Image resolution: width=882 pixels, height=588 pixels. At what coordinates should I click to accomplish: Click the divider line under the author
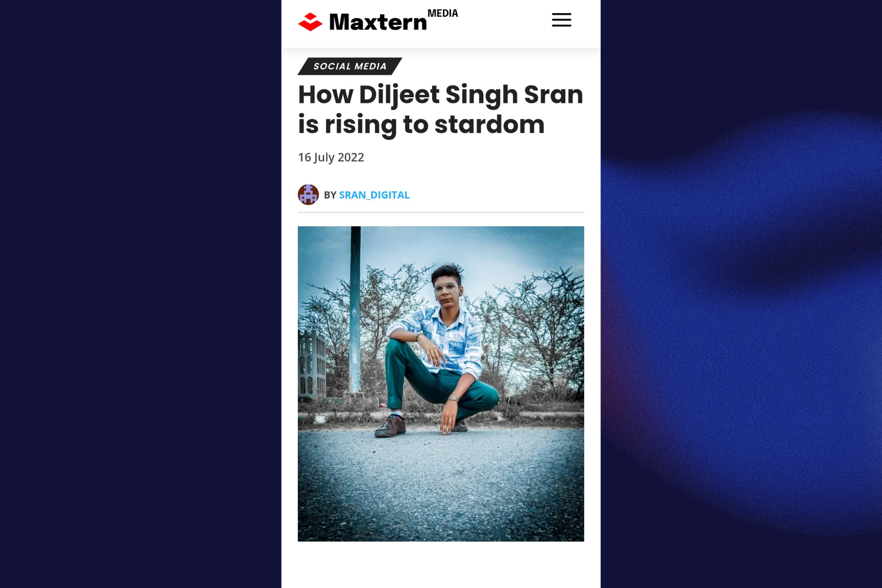click(x=441, y=212)
